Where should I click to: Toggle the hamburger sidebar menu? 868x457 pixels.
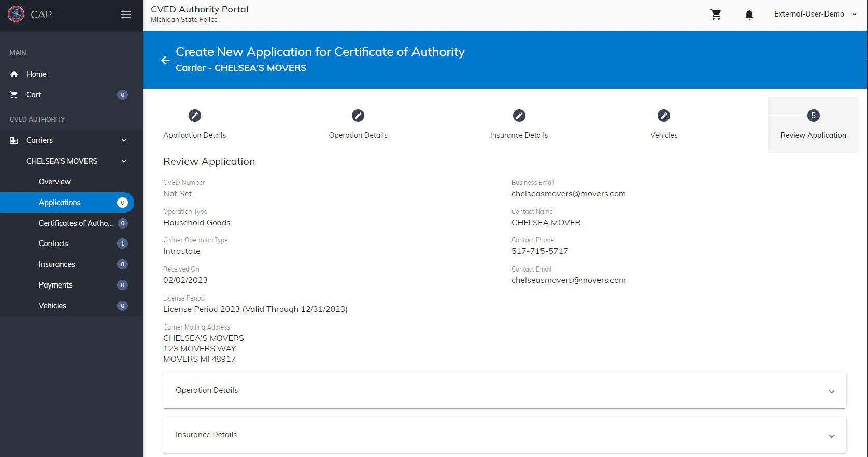click(126, 15)
